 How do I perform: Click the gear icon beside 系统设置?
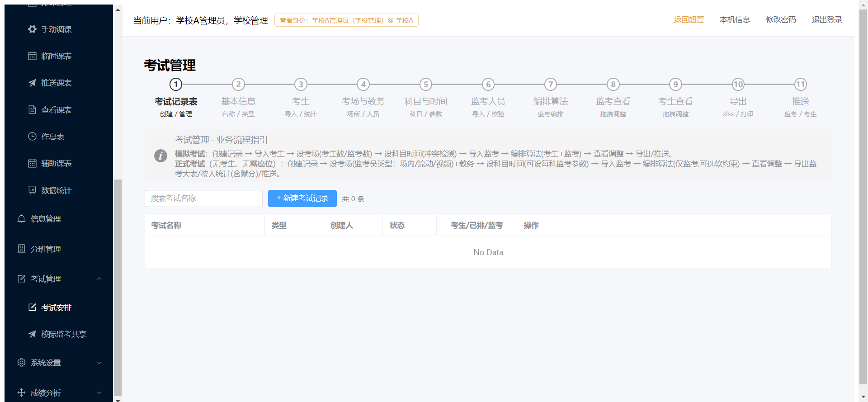[x=21, y=363]
